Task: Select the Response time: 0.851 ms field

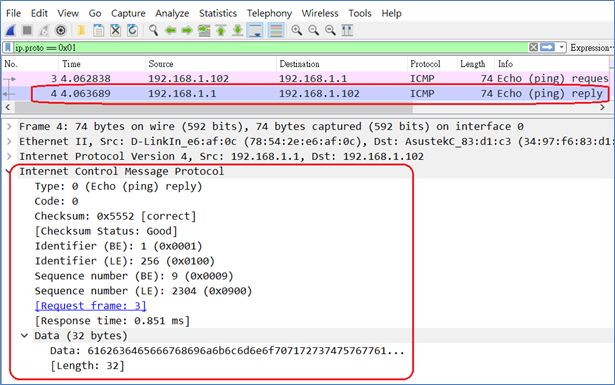Action: pyautogui.click(x=112, y=321)
